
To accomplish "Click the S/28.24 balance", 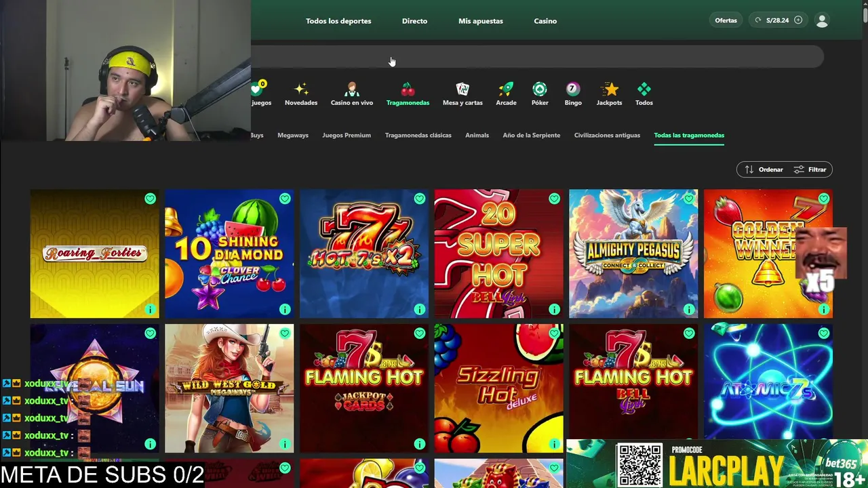I will pyautogui.click(x=778, y=20).
